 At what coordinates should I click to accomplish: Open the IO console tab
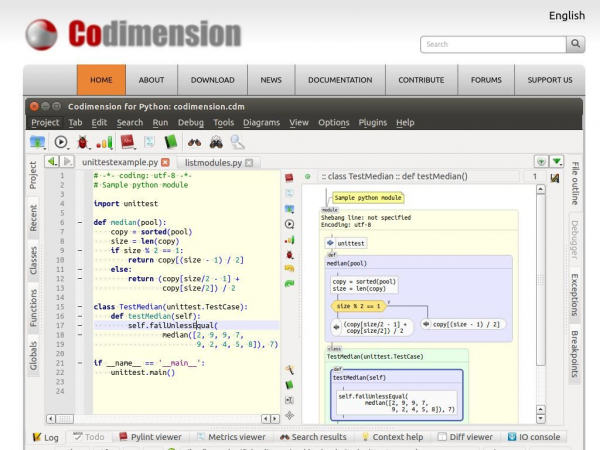[x=534, y=437]
